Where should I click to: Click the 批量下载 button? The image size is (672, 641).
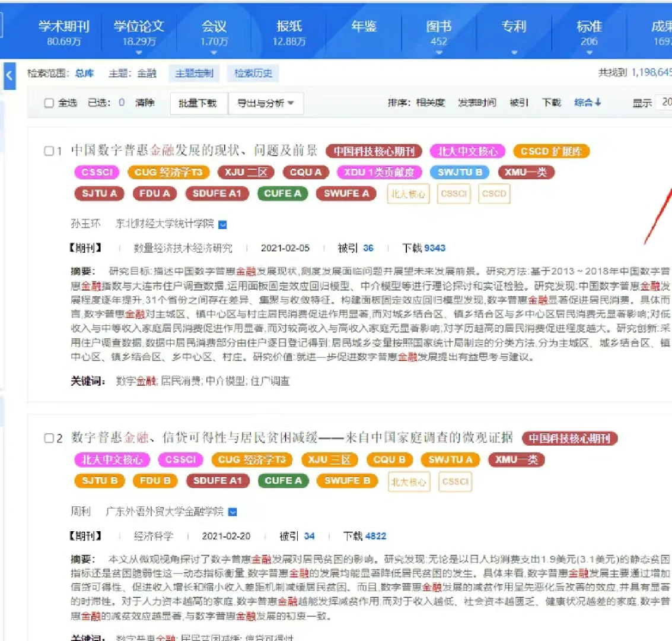[198, 103]
